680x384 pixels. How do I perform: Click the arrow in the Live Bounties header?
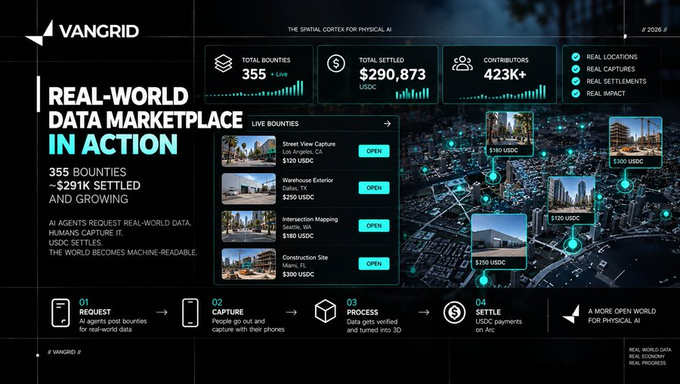click(x=387, y=124)
